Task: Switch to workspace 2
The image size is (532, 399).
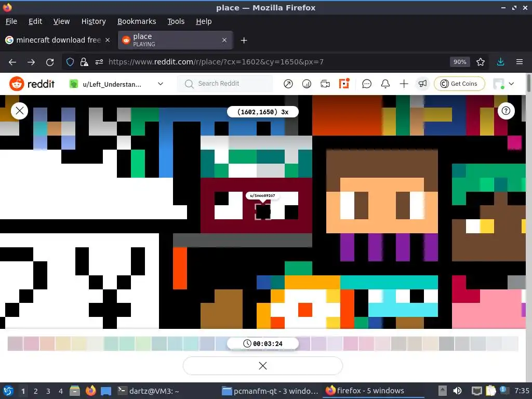Action: pos(36,391)
